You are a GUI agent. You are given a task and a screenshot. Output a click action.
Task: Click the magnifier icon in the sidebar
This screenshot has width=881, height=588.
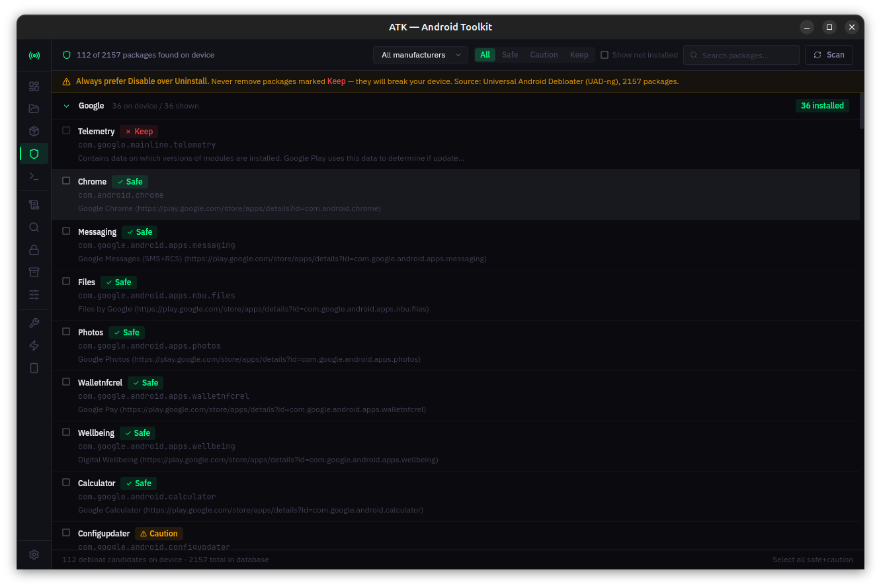[34, 227]
